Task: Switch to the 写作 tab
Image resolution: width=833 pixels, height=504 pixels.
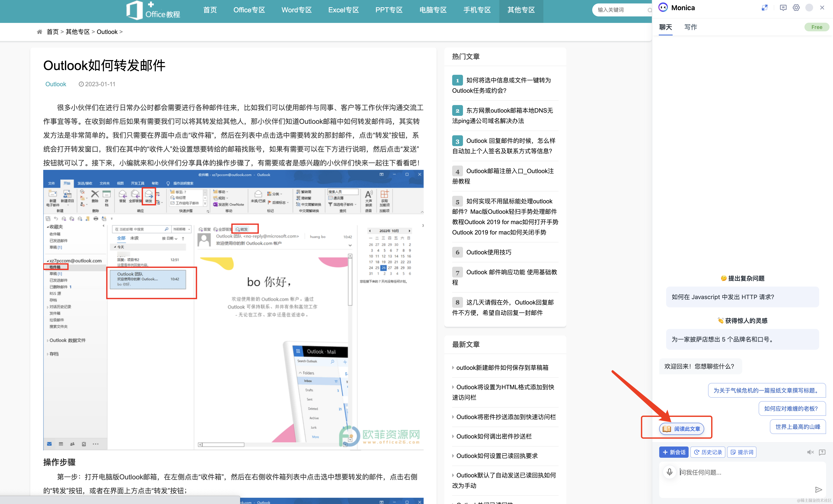Action: (x=691, y=27)
